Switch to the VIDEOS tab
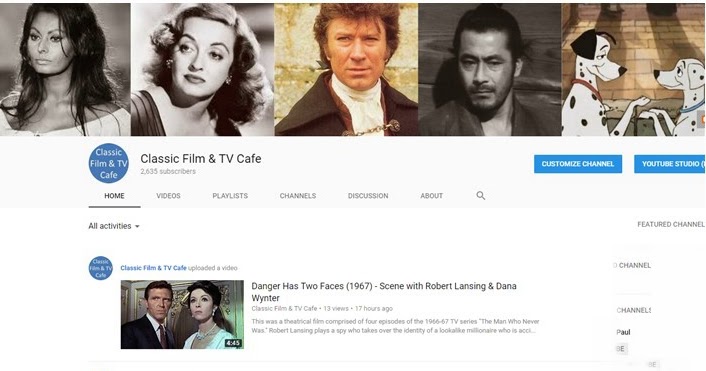This screenshot has height=371, width=706. click(x=168, y=196)
